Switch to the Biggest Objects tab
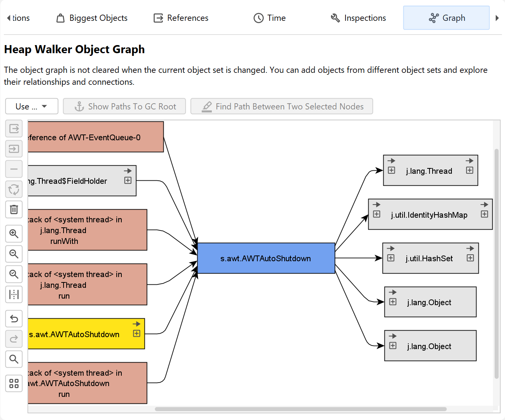The width and height of the screenshot is (505, 420). pyautogui.click(x=92, y=18)
